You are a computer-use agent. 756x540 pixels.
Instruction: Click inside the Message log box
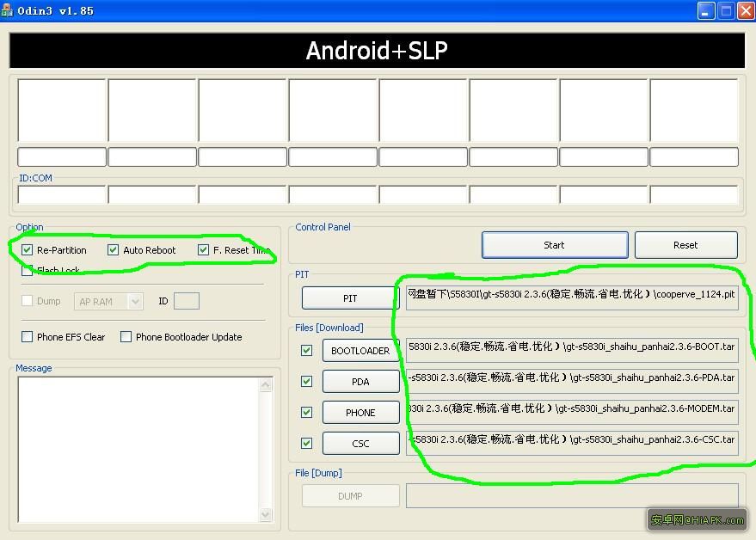pos(138,450)
